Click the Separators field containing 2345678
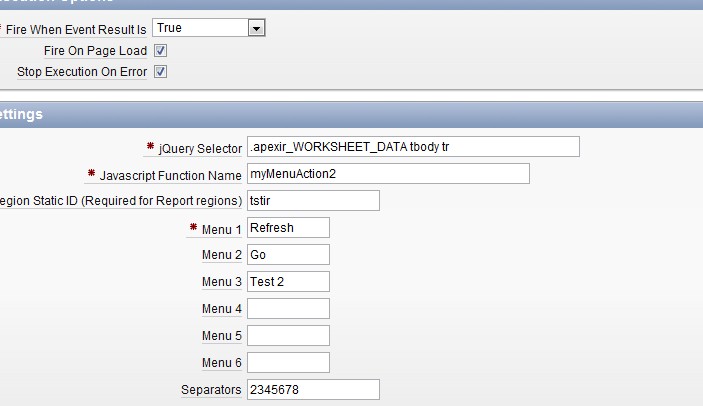 313,389
